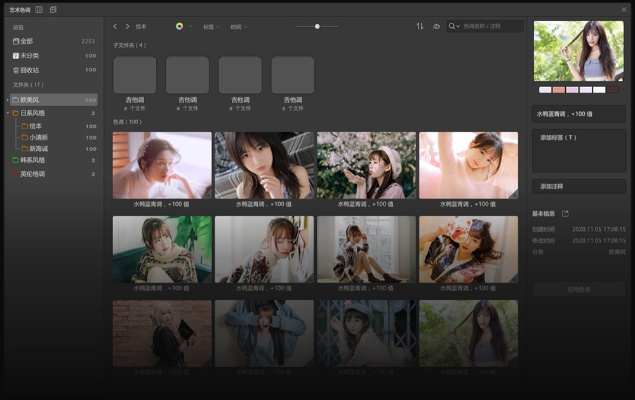Open the color wheel filter dropdown

[x=181, y=26]
